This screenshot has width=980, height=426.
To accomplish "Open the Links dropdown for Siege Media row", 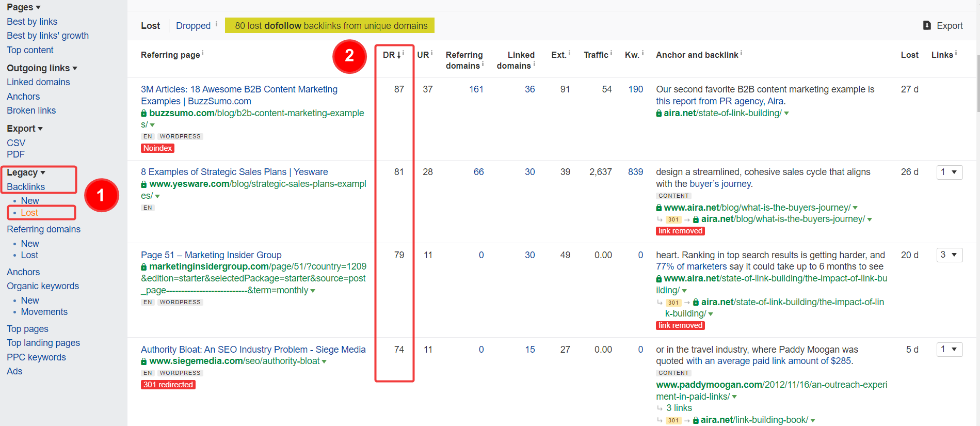I will [950, 349].
